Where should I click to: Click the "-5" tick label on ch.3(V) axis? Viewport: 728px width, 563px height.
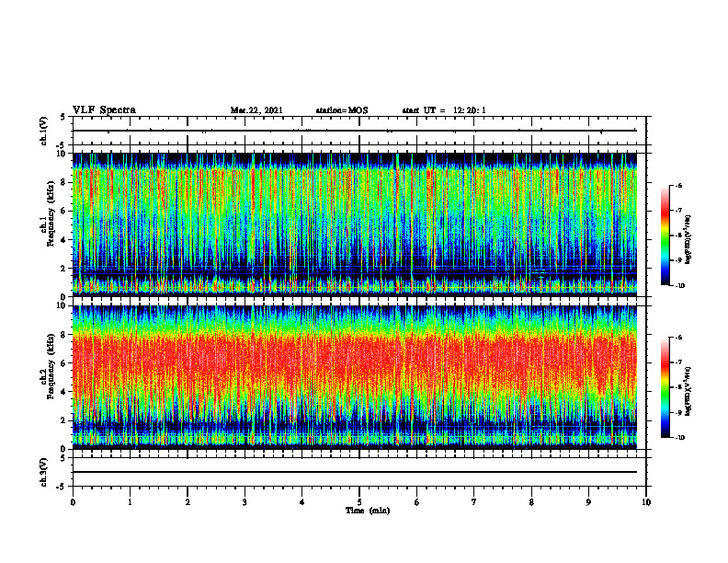63,487
